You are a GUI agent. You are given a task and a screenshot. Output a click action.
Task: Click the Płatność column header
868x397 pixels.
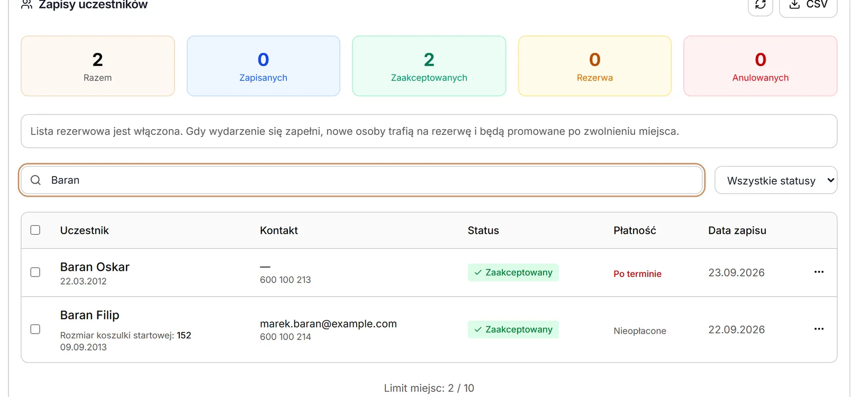[635, 230]
